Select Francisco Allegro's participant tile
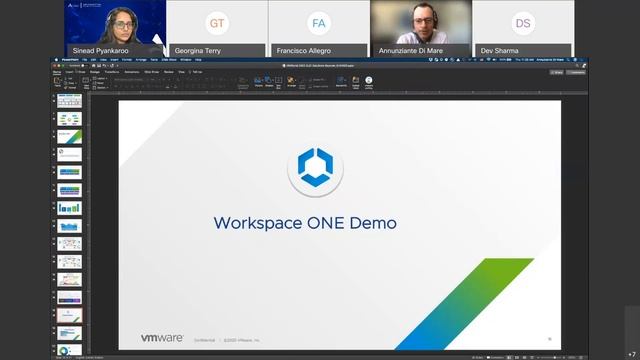640x360 pixels. point(319,28)
